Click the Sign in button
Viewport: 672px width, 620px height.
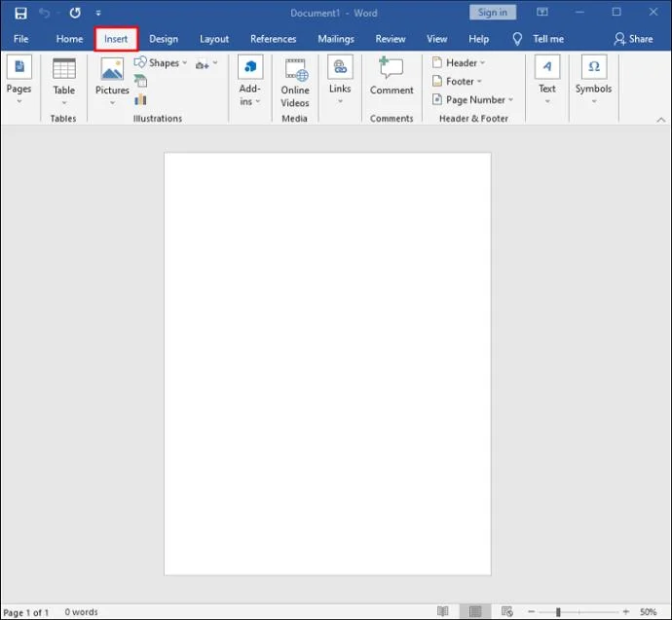(x=493, y=13)
